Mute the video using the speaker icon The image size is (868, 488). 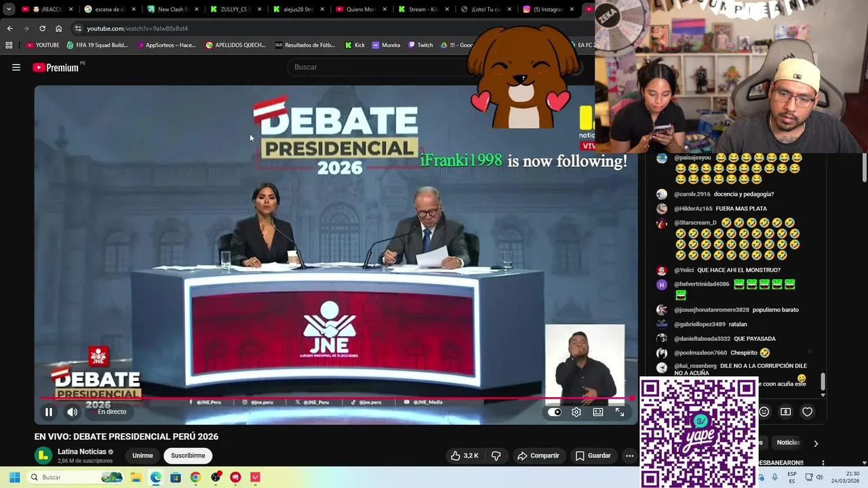click(x=72, y=411)
